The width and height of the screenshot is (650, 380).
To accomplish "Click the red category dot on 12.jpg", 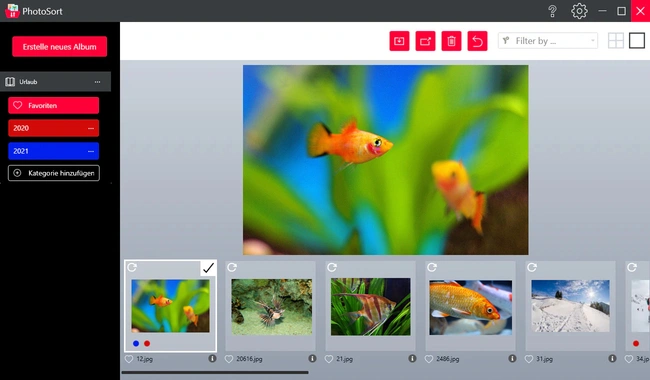I will (x=147, y=343).
